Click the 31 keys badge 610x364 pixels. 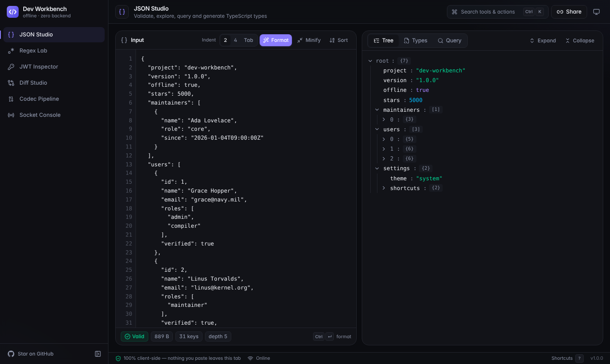click(x=189, y=336)
